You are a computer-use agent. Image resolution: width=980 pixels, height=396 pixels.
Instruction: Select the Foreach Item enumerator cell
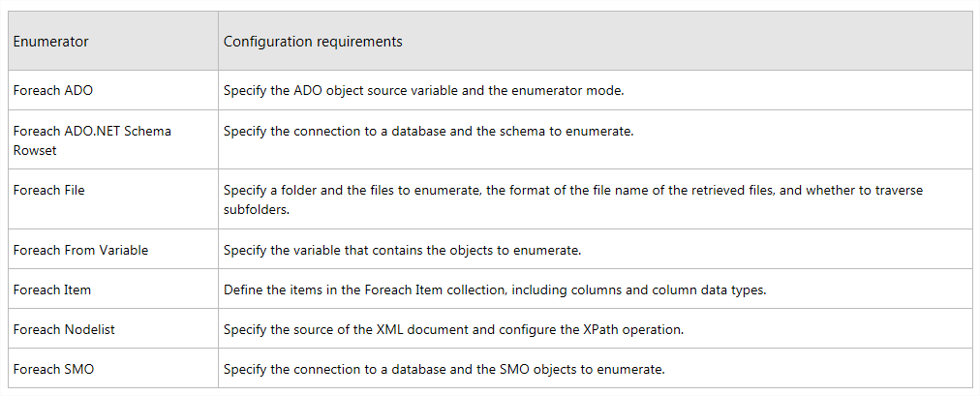pyautogui.click(x=52, y=289)
